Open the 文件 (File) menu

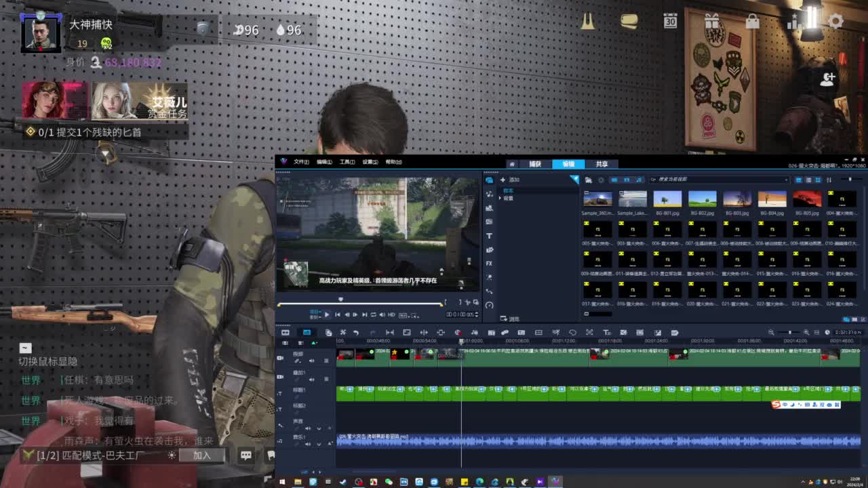click(302, 162)
